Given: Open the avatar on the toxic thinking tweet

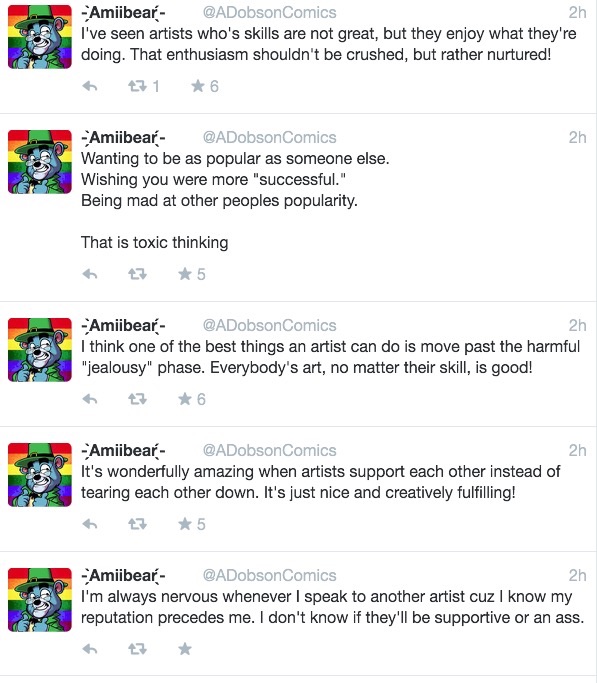Looking at the screenshot, I should point(40,162).
